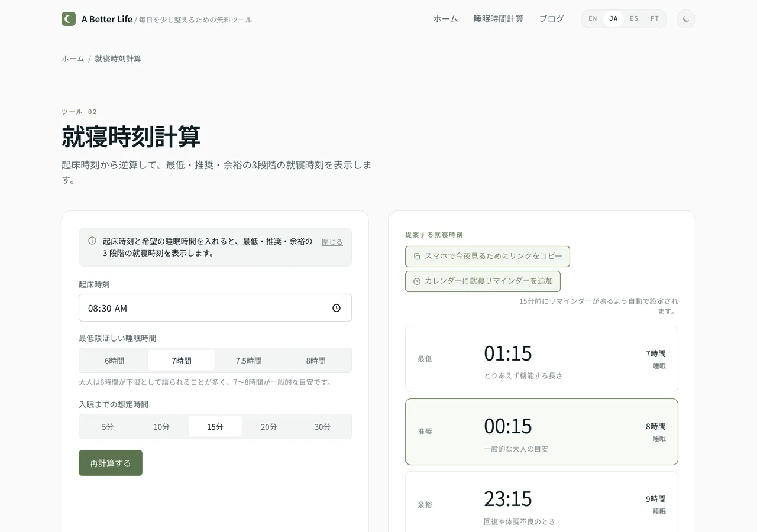
Task: Click the ツール 02 label
Action: pos(79,112)
